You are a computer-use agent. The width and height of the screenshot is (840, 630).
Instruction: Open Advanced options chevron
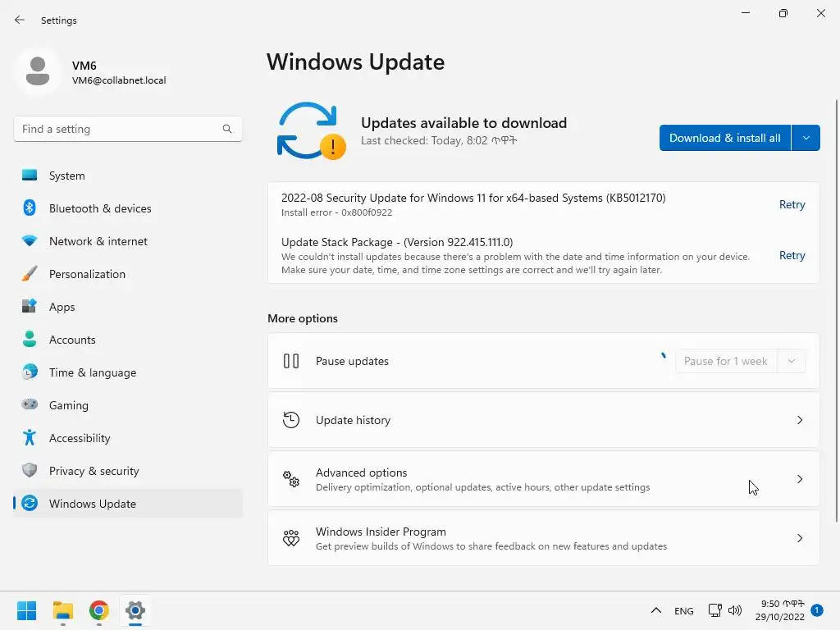click(x=799, y=479)
